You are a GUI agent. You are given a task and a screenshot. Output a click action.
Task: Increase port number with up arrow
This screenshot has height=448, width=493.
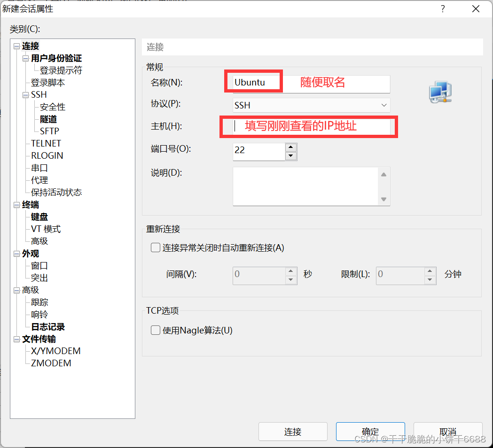(x=291, y=147)
